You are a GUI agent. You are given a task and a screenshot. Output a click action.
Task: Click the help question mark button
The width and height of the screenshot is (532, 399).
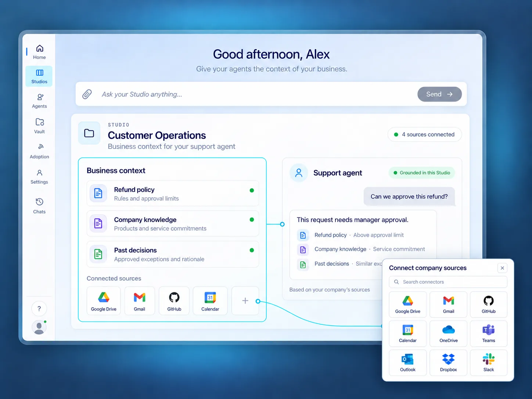click(x=39, y=309)
